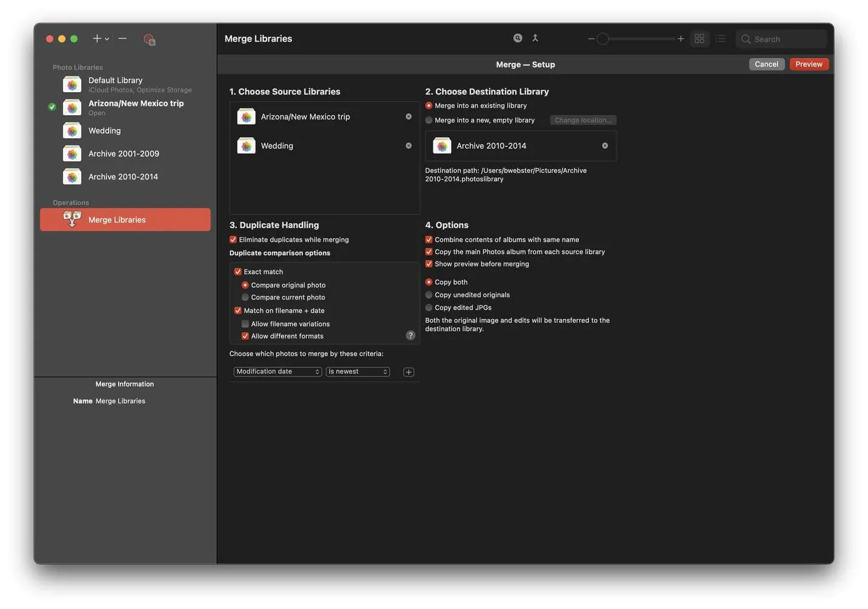Screen dimensions: 868x609
Task: Click the Preview button
Action: [809, 64]
